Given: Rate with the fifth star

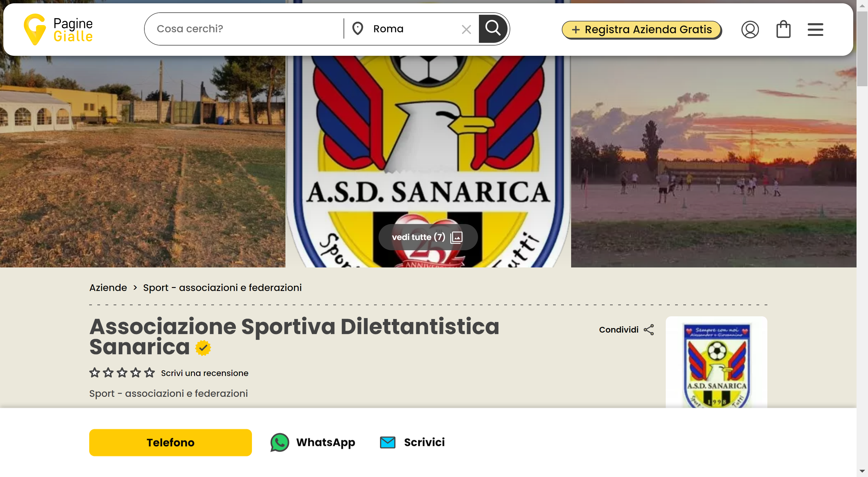Looking at the screenshot, I should click(x=149, y=372).
